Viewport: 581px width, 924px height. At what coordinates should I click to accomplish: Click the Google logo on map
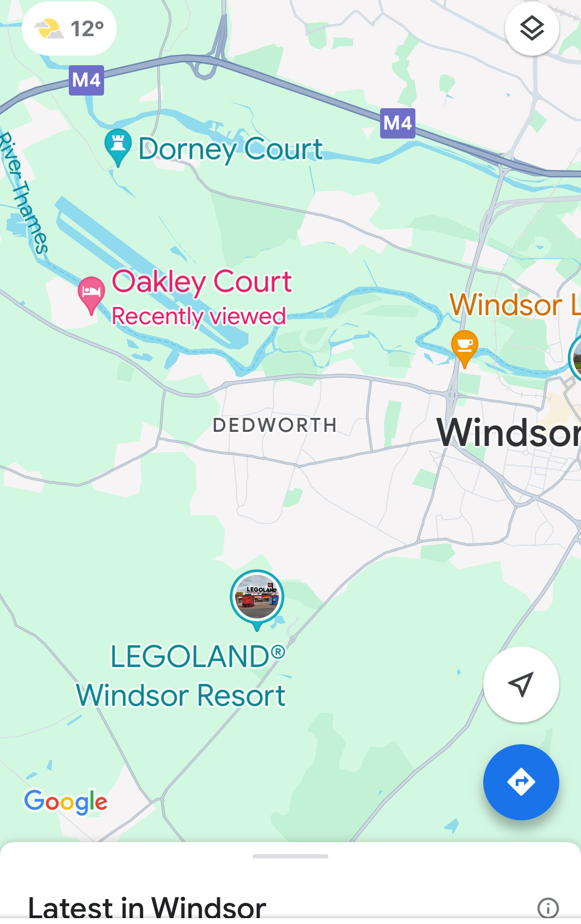coord(66,802)
